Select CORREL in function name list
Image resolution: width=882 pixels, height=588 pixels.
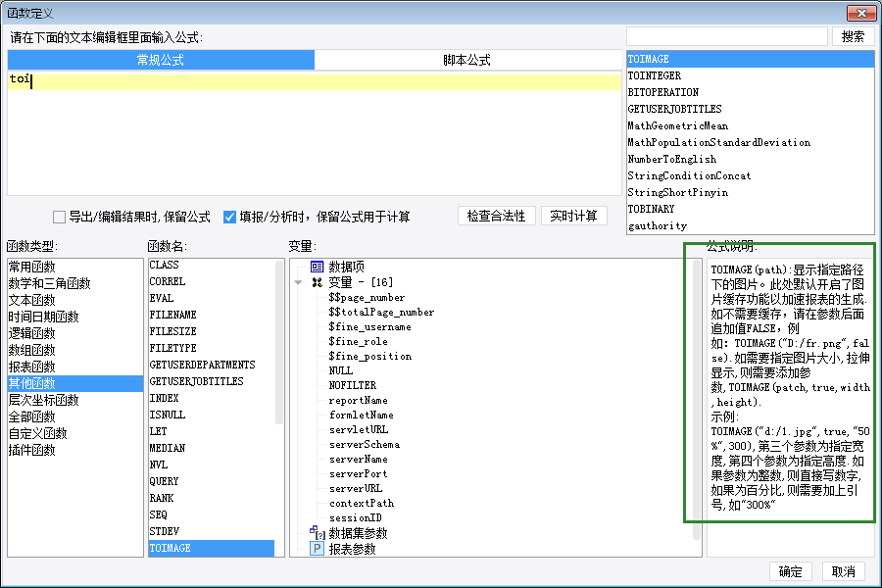coord(212,281)
